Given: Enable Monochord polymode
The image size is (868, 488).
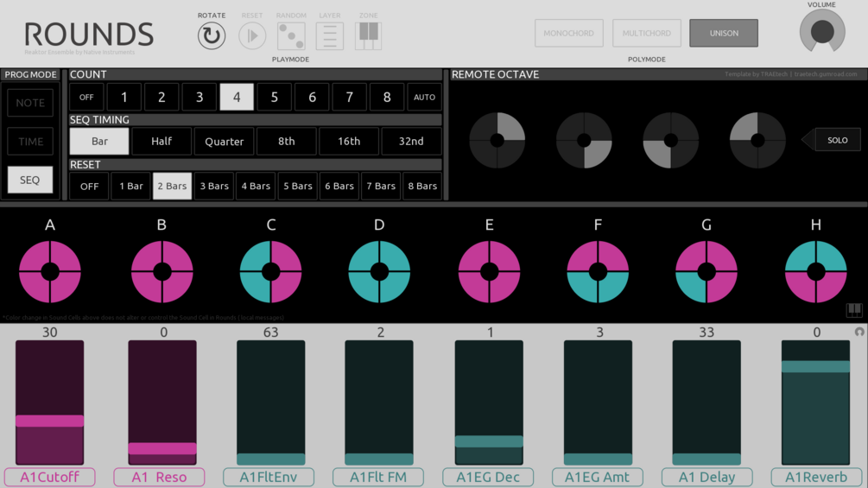Looking at the screenshot, I should click(568, 33).
